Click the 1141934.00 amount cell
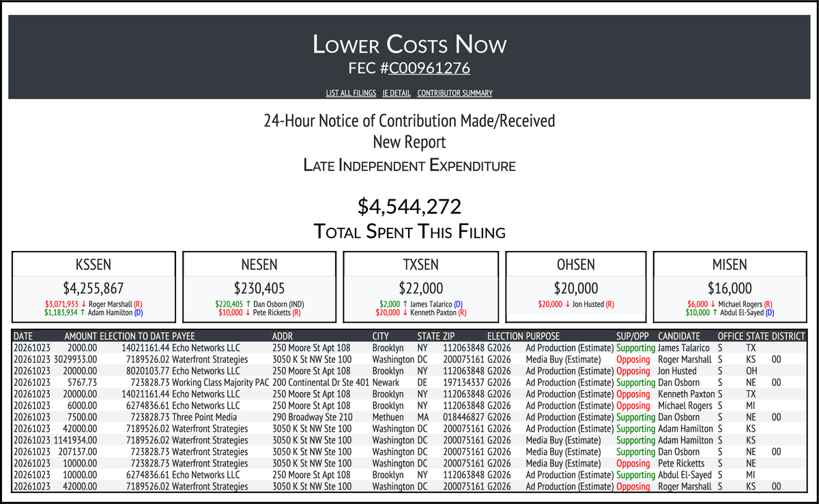819x504 pixels. pos(76,441)
